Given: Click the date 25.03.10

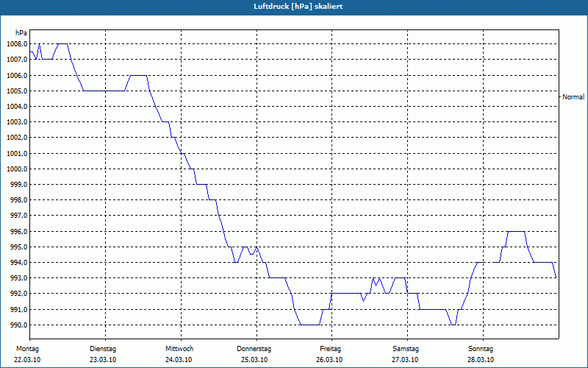Looking at the screenshot, I should [x=254, y=360].
